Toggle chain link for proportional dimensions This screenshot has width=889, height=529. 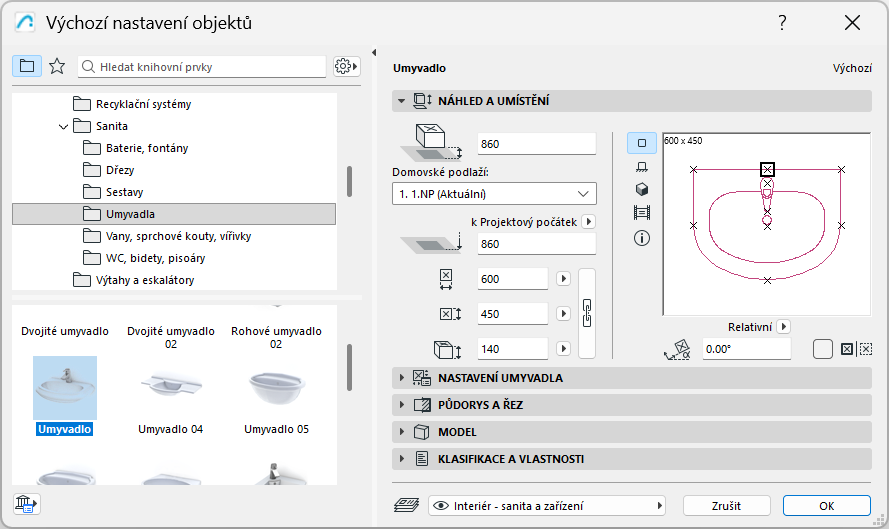[x=588, y=313]
